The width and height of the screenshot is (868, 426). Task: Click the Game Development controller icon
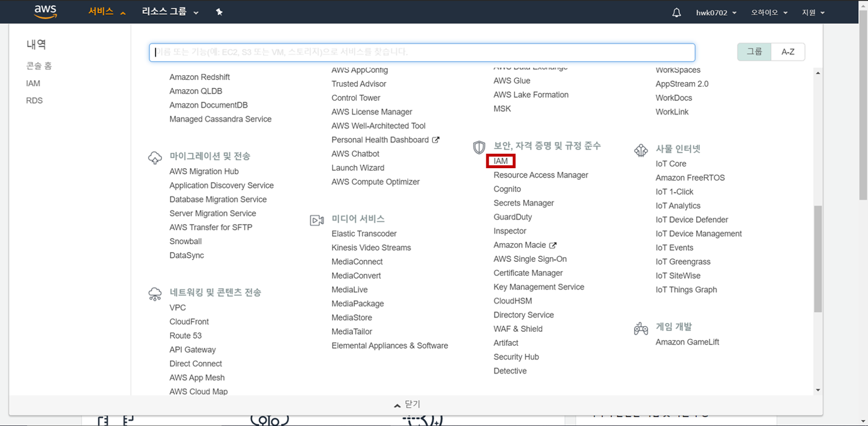tap(641, 328)
